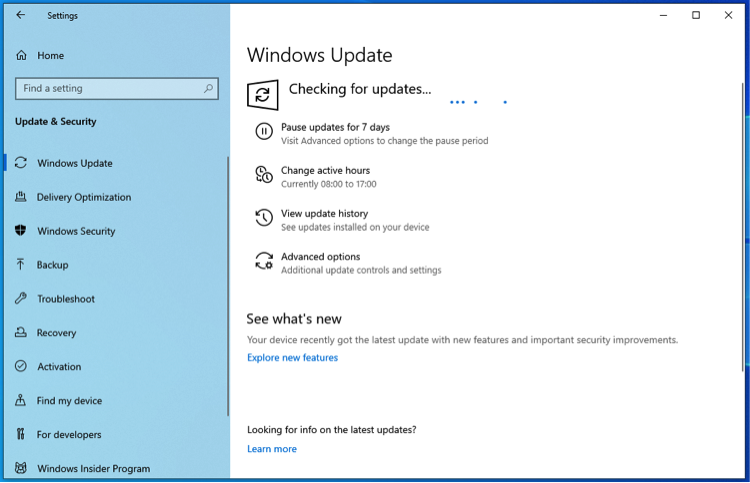The height and width of the screenshot is (483, 750).
Task: Click the back arrow in Settings header
Action: click(21, 15)
